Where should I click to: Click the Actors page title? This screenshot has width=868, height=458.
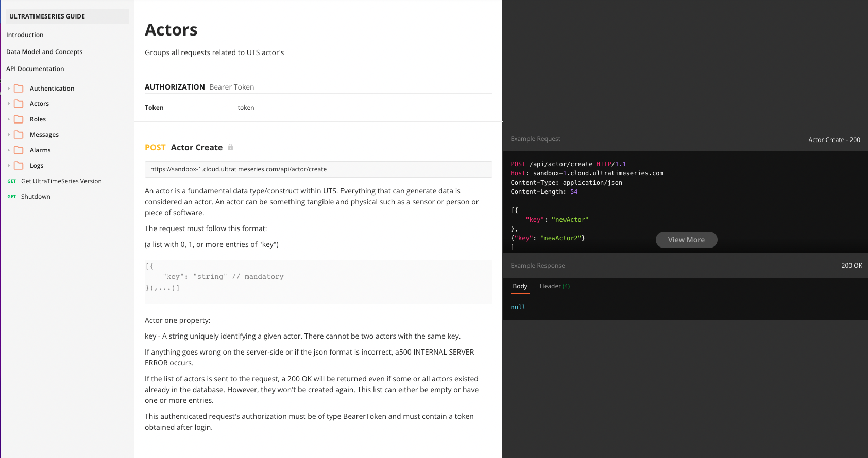pos(171,30)
